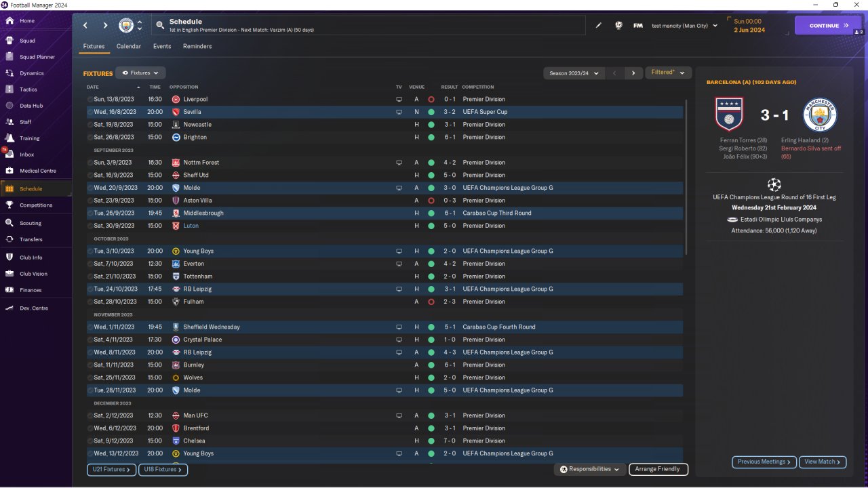Click the Squad Planner icon in sidebar

click(9, 57)
